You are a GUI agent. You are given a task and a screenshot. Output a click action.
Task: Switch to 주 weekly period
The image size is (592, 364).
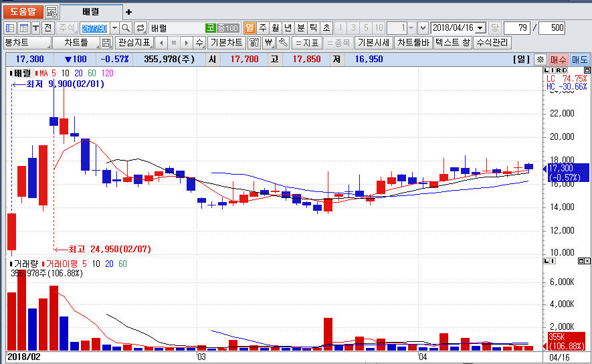pyautogui.click(x=262, y=28)
